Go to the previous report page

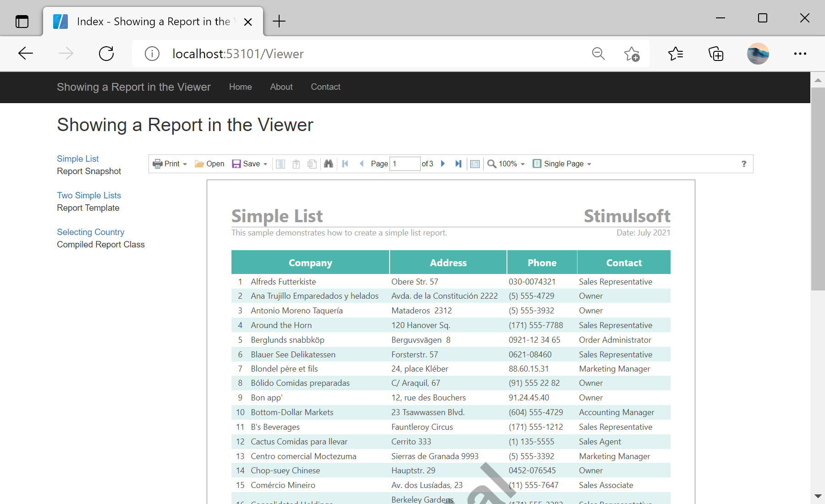point(362,164)
